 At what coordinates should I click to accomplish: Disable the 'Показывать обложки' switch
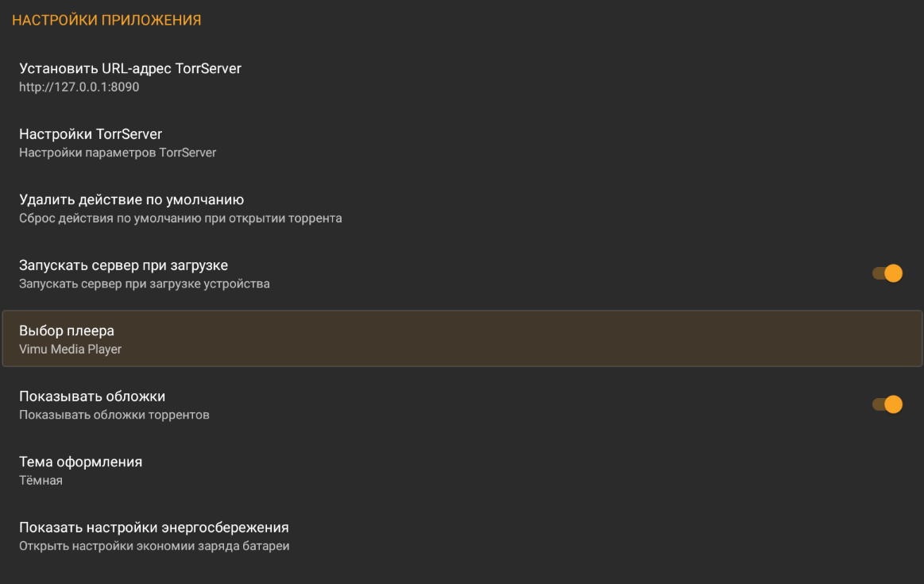[x=887, y=404]
